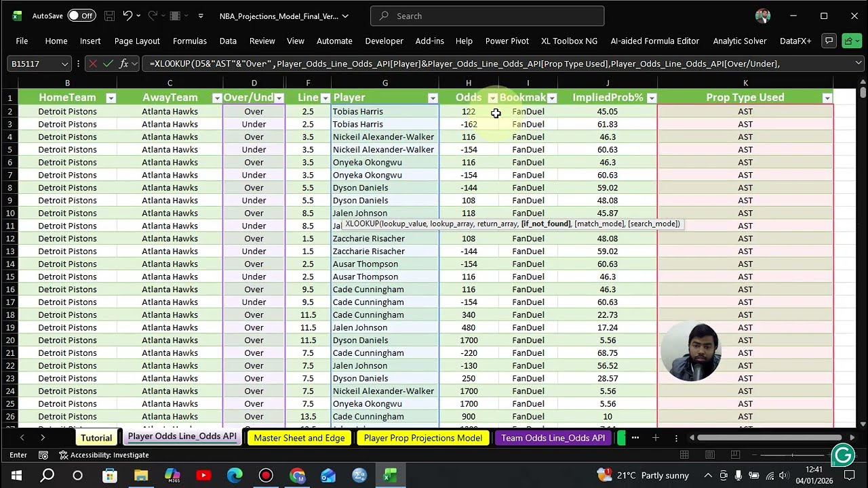Viewport: 868px width, 488px height.
Task: Click Accessibility: Investigate in status bar
Action: pyautogui.click(x=104, y=455)
